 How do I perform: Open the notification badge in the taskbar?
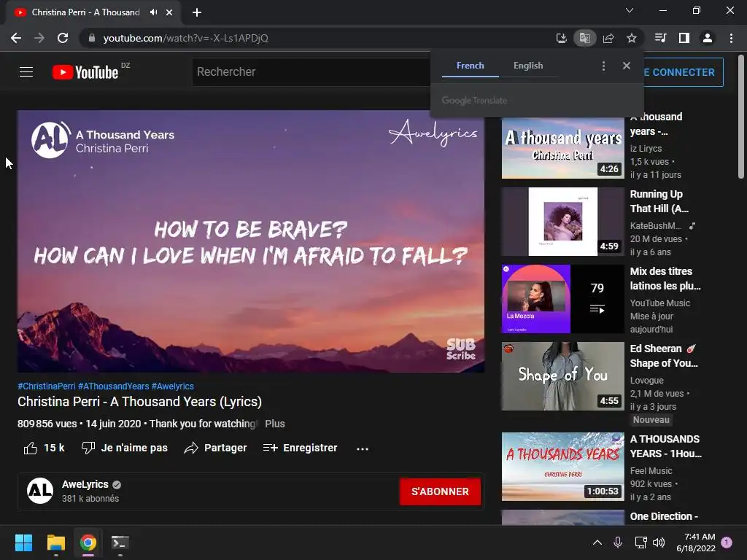727,542
